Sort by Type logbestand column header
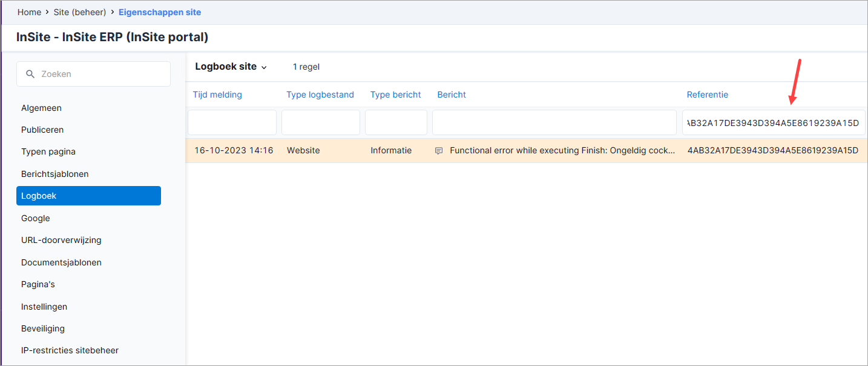 point(320,95)
